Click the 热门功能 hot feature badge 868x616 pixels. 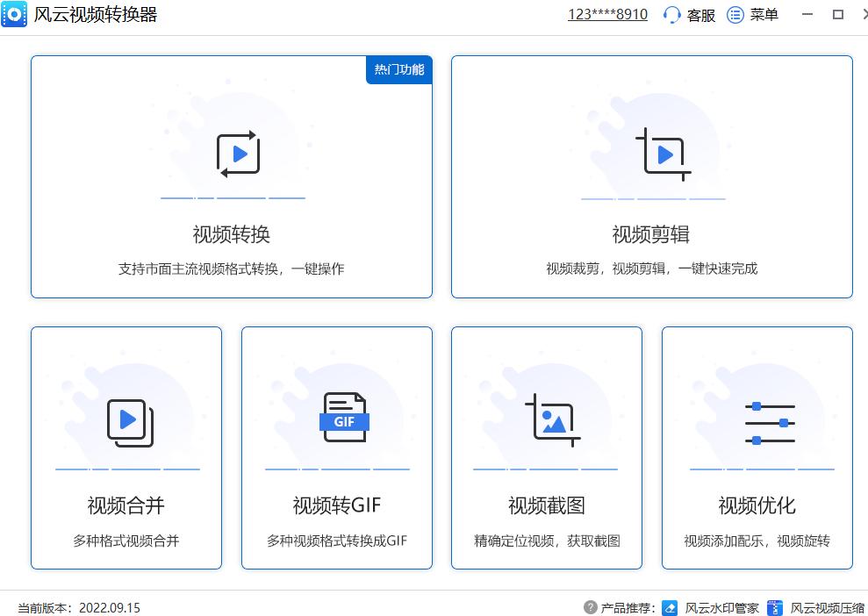[398, 70]
